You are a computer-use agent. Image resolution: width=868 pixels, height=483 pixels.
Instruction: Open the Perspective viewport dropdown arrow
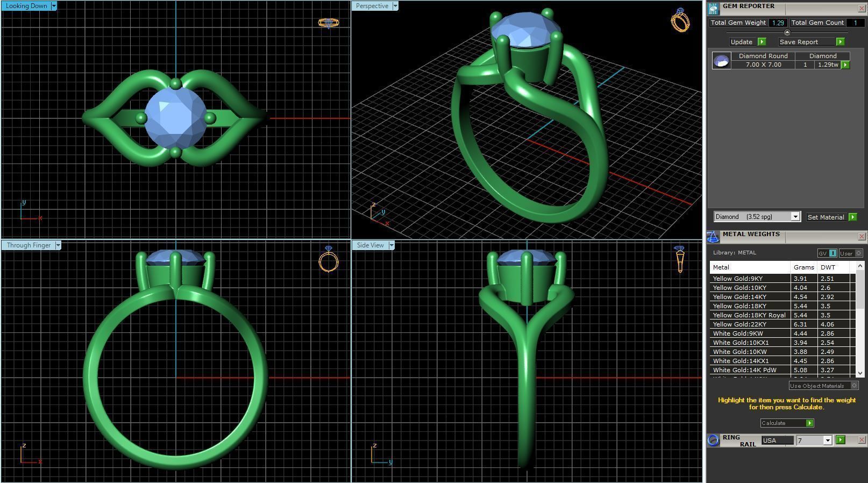(395, 6)
